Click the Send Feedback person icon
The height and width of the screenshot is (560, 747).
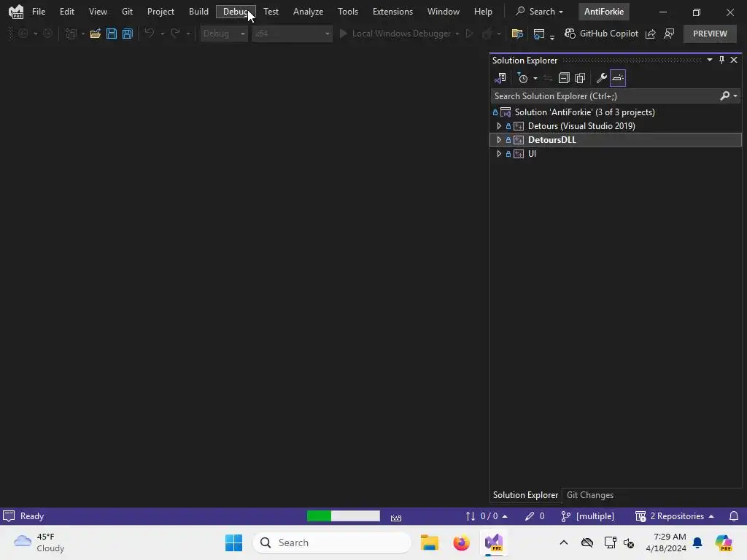click(x=669, y=34)
